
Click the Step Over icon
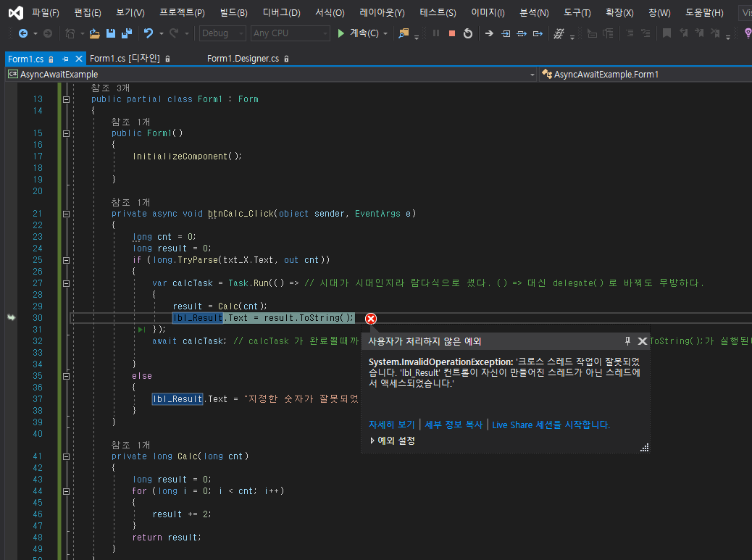(522, 33)
